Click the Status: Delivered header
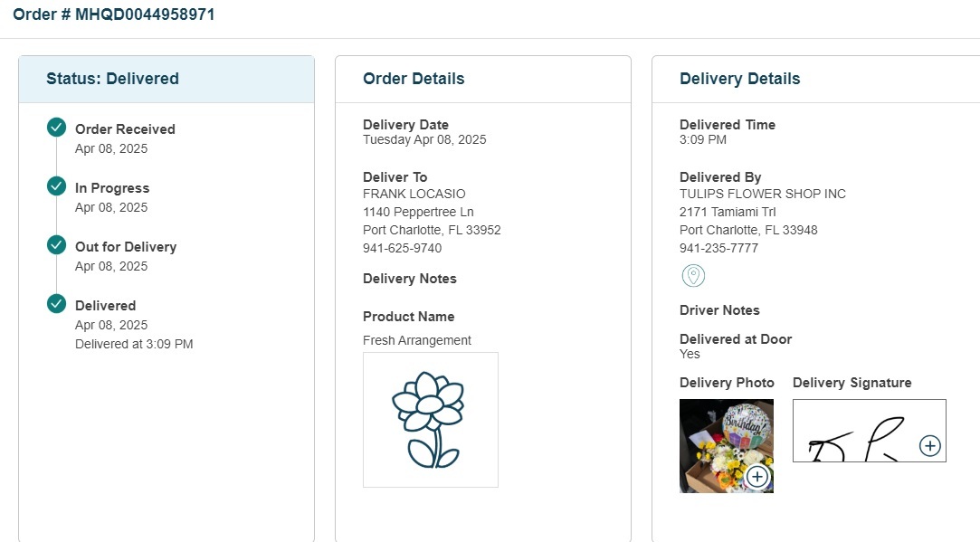The height and width of the screenshot is (542, 980). [112, 79]
